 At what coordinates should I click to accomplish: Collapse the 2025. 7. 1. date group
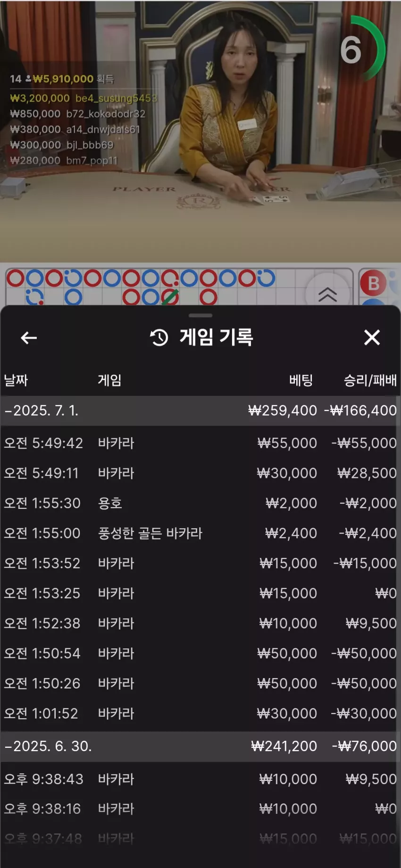[200, 410]
